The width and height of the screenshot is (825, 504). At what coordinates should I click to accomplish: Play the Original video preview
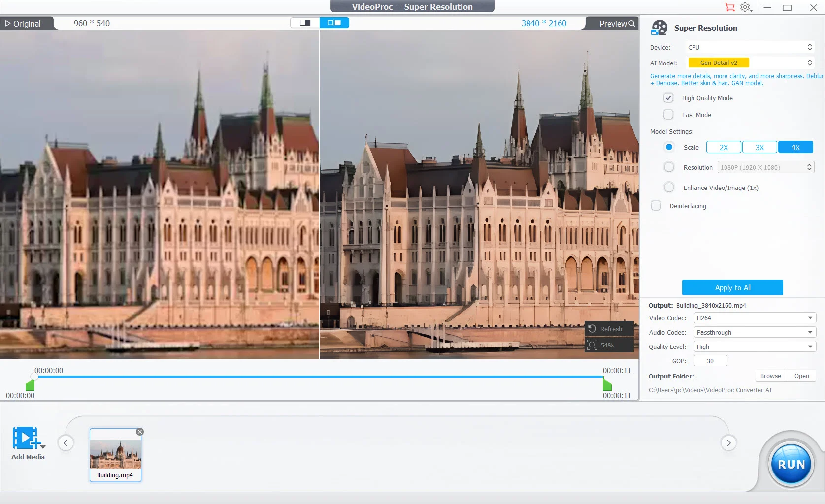tap(7, 23)
